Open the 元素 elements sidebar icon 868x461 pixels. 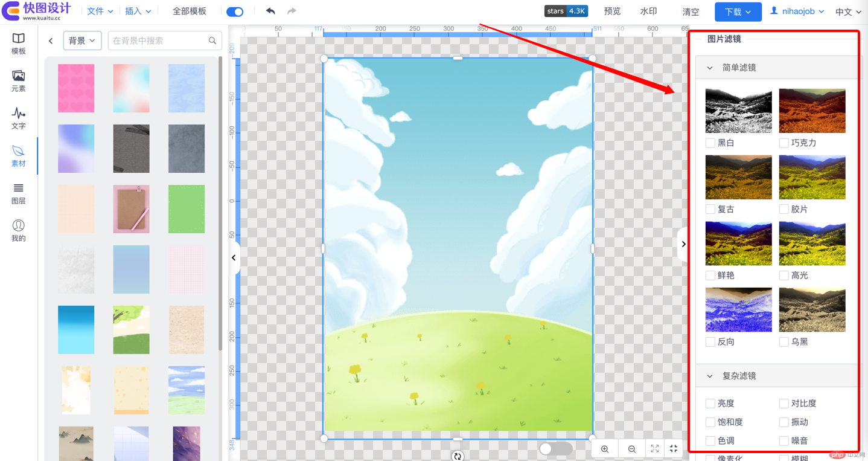tap(19, 81)
